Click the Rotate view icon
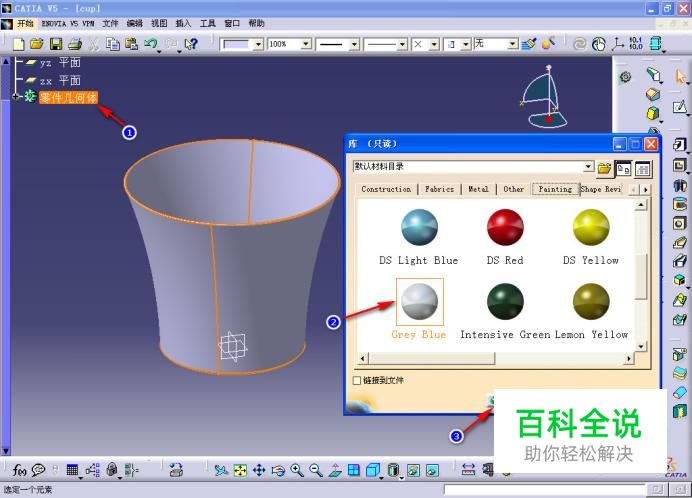Screen dimensions: 692x498 [278, 471]
